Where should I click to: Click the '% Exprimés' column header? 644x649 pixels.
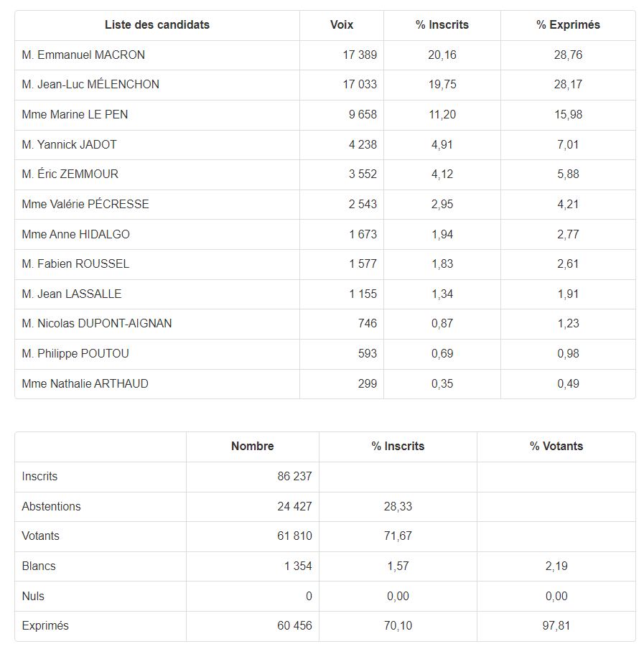click(x=568, y=25)
